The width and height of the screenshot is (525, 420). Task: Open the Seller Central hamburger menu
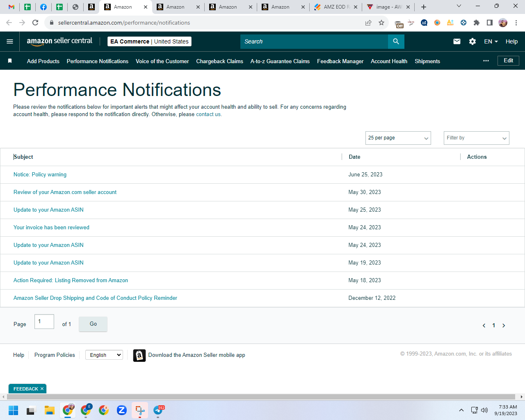(x=10, y=41)
